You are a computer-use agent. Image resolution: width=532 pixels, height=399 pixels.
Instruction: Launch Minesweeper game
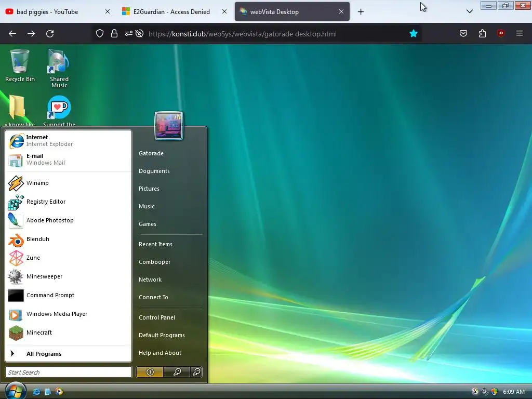[68, 276]
